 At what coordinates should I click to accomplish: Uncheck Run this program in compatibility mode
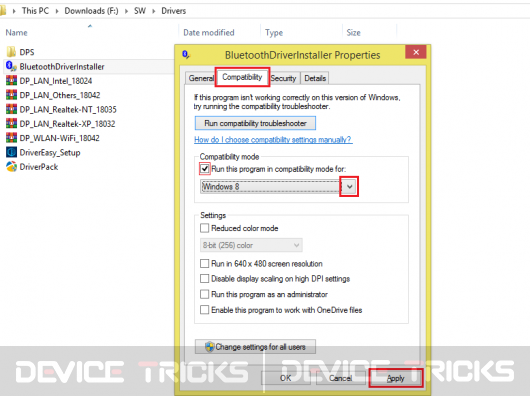204,169
